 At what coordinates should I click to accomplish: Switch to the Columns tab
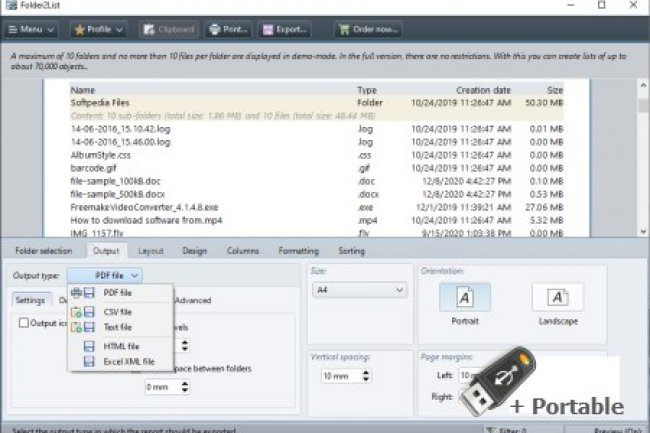click(243, 251)
